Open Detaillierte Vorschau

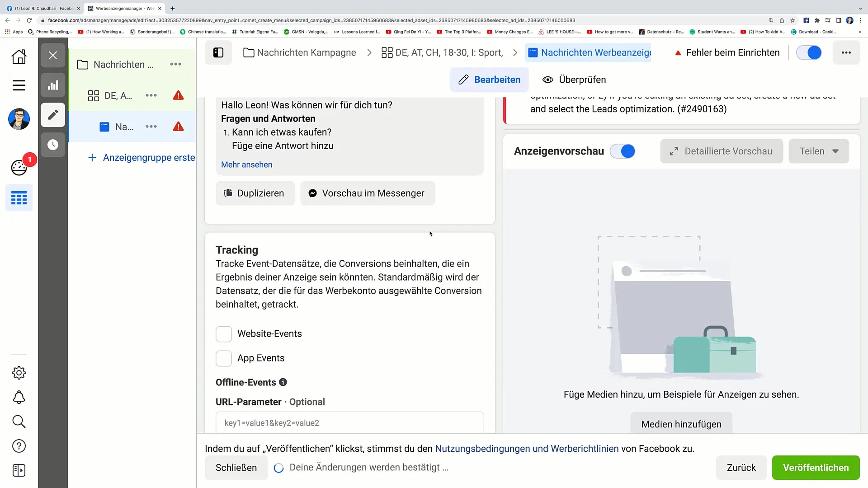coord(722,151)
